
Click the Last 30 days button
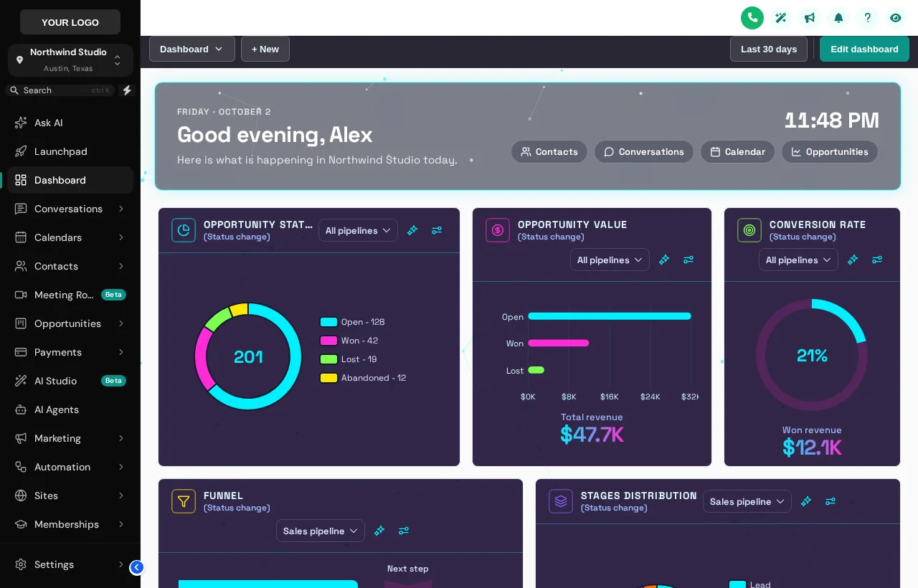click(769, 49)
